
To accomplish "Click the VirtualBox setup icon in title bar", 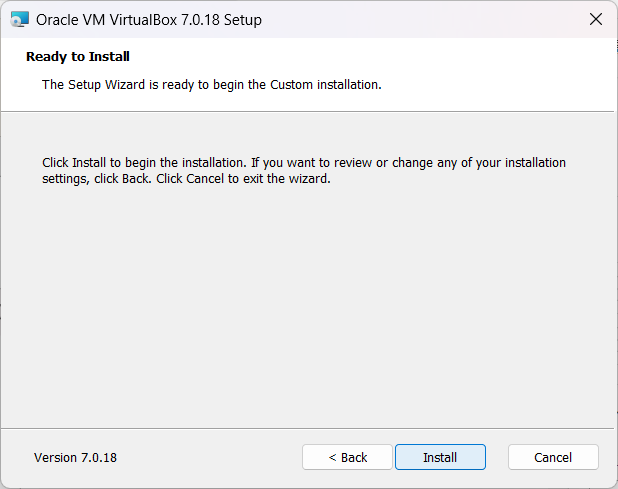I will [x=20, y=19].
